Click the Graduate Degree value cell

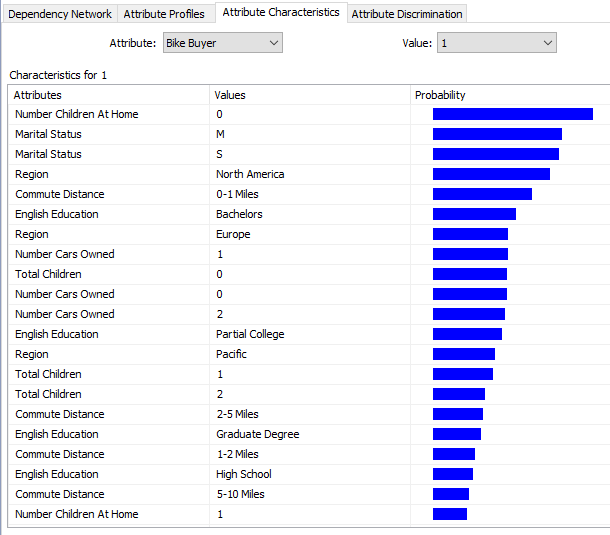point(257,434)
